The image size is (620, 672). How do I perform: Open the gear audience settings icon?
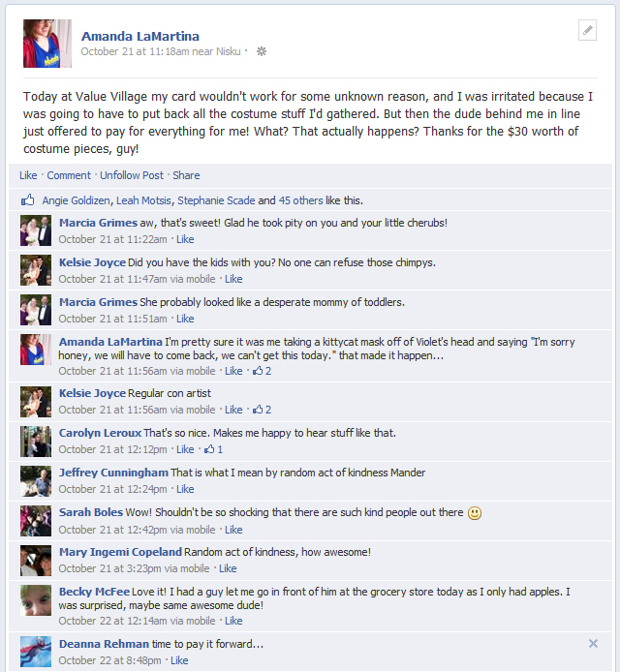point(262,51)
